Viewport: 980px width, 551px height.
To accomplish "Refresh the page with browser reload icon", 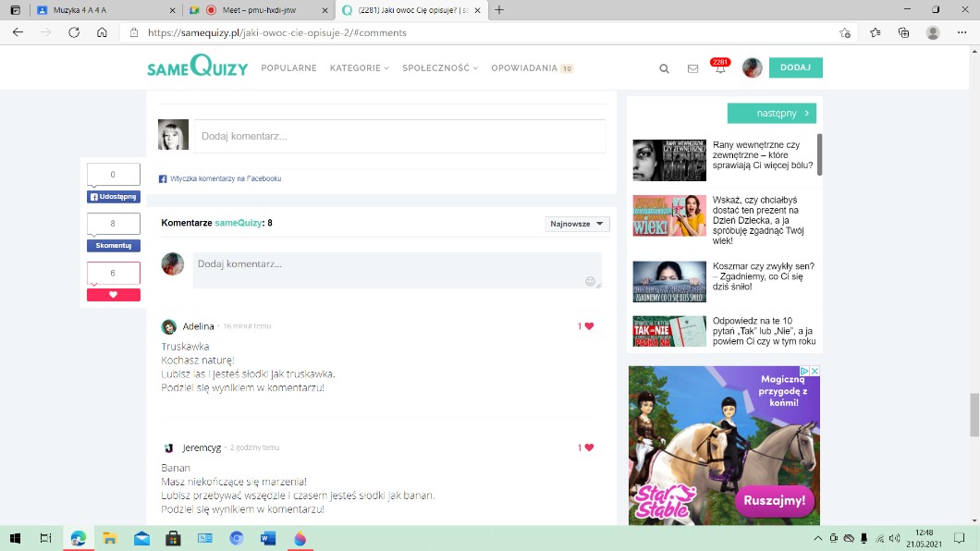I will (x=74, y=32).
